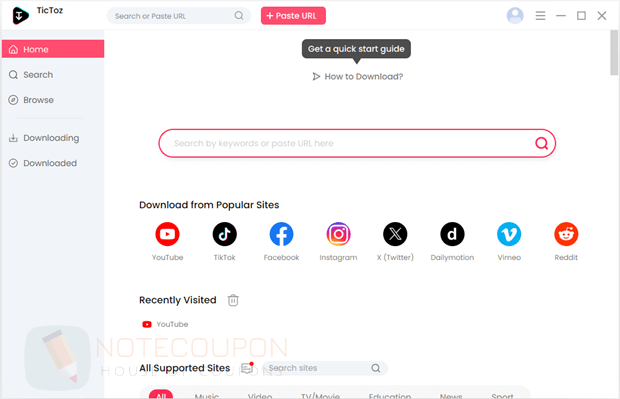The image size is (620, 399).
Task: Click the TicToz logo icon
Action: 20,16
